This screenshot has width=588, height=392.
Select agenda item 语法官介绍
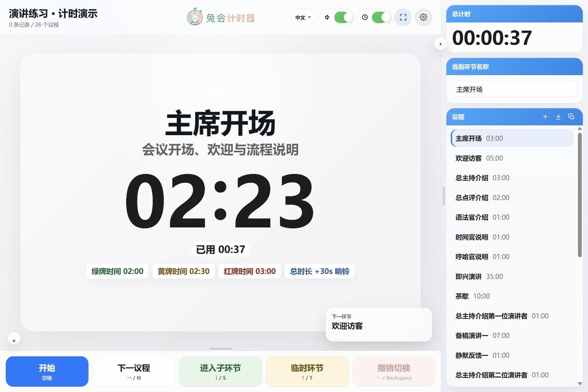coord(512,217)
